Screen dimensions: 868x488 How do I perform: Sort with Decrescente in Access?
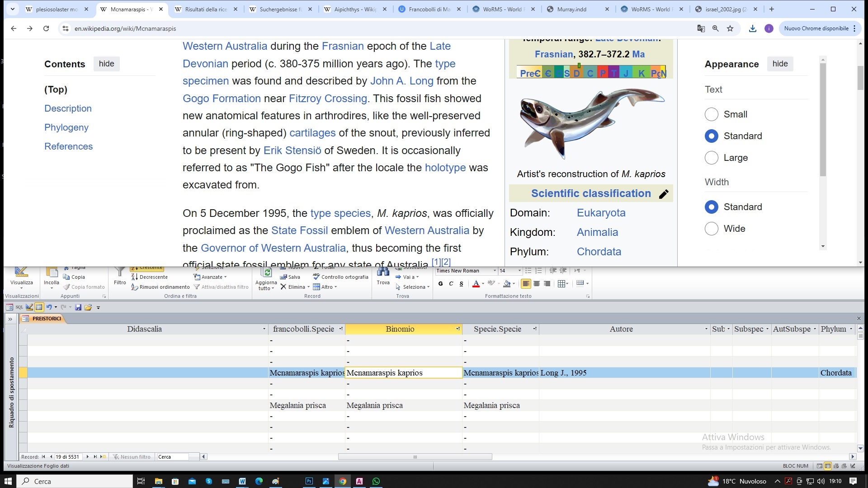[x=150, y=277]
